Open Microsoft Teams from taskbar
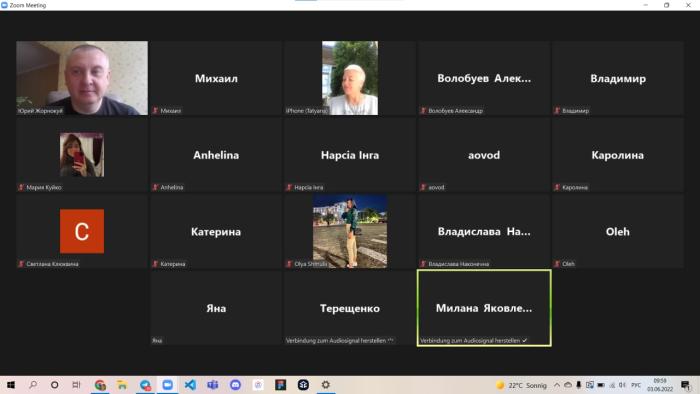This screenshot has width=700, height=394. 212,385
